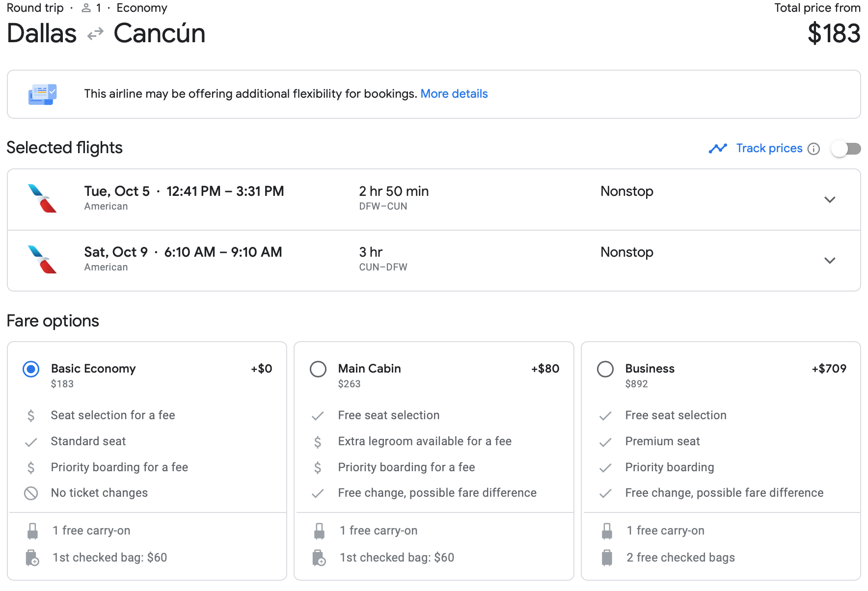Click the Main Cabin $263 fare price
Screen dimensions: 868x591
point(350,384)
